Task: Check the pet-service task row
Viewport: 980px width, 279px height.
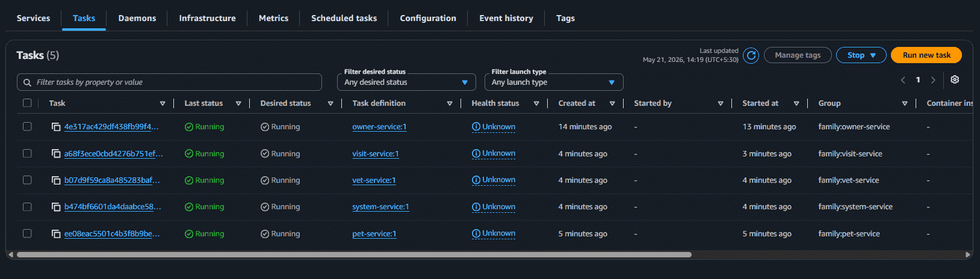Action: (27, 233)
